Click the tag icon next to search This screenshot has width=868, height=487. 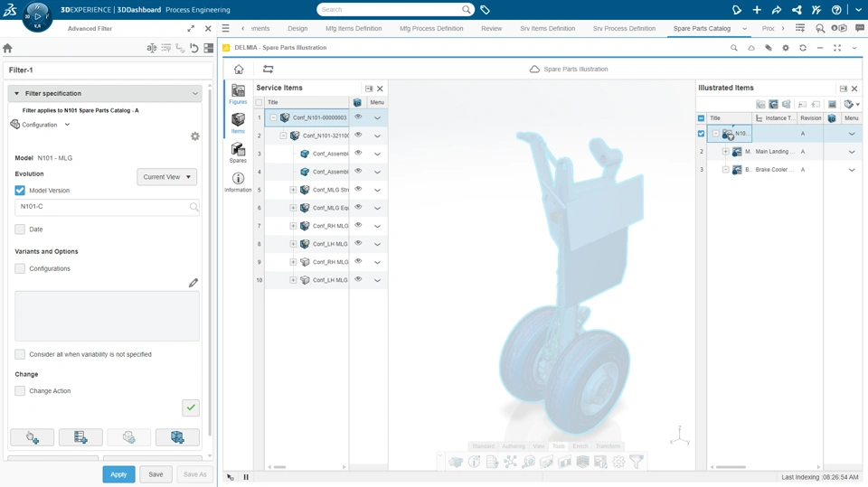pyautogui.click(x=485, y=10)
